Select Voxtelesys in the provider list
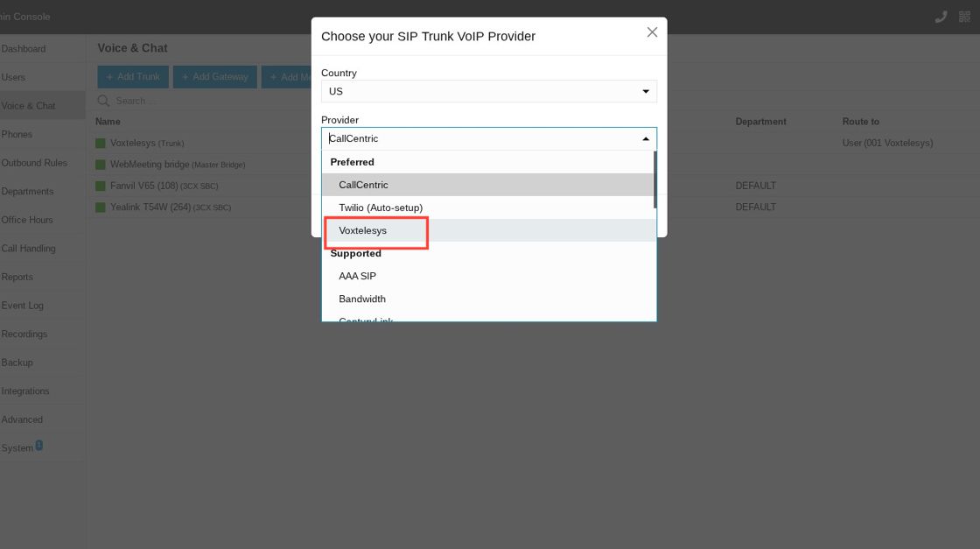980x549 pixels. [x=489, y=231]
